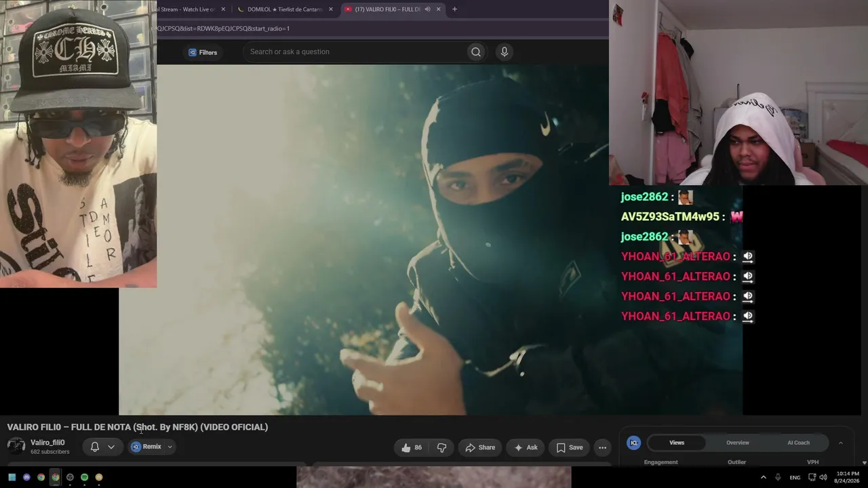Open the vidIQ Filters button
The height and width of the screenshot is (488, 868).
[x=203, y=52]
